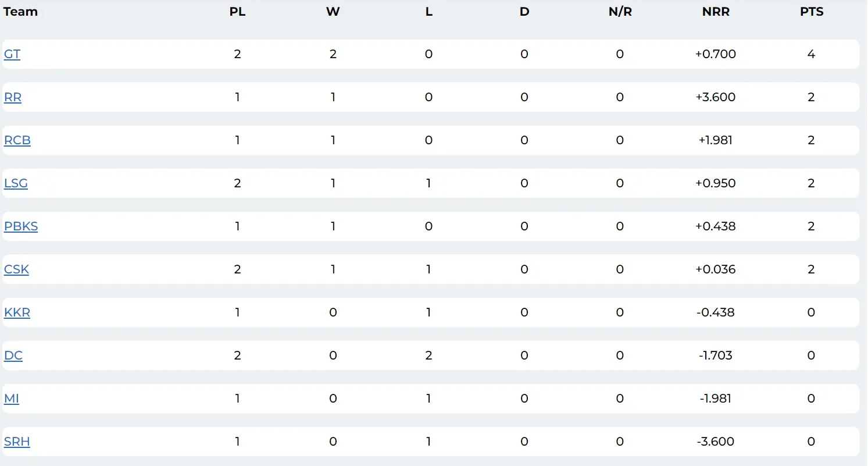
Task: Open the LSG team page link
Action: [x=16, y=183]
